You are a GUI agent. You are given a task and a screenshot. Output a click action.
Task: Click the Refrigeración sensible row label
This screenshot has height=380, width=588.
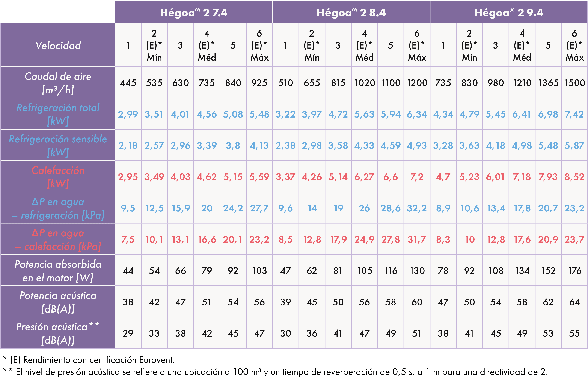pos(58,145)
